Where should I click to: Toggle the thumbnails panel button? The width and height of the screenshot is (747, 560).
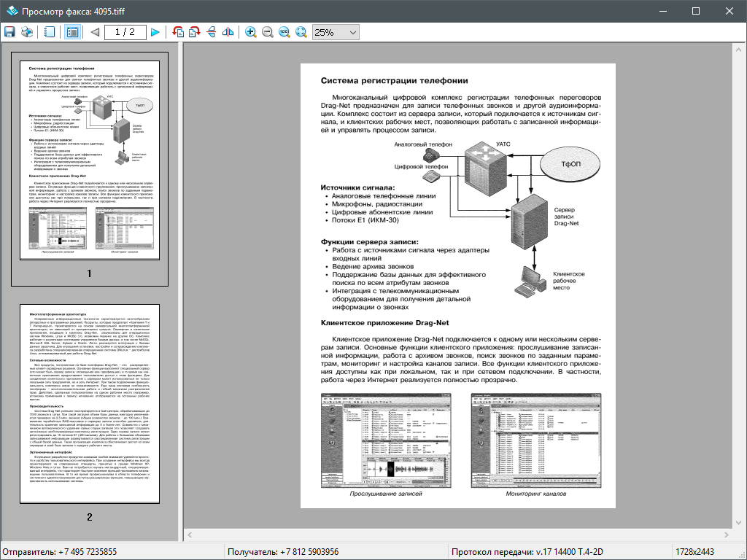coord(72,32)
